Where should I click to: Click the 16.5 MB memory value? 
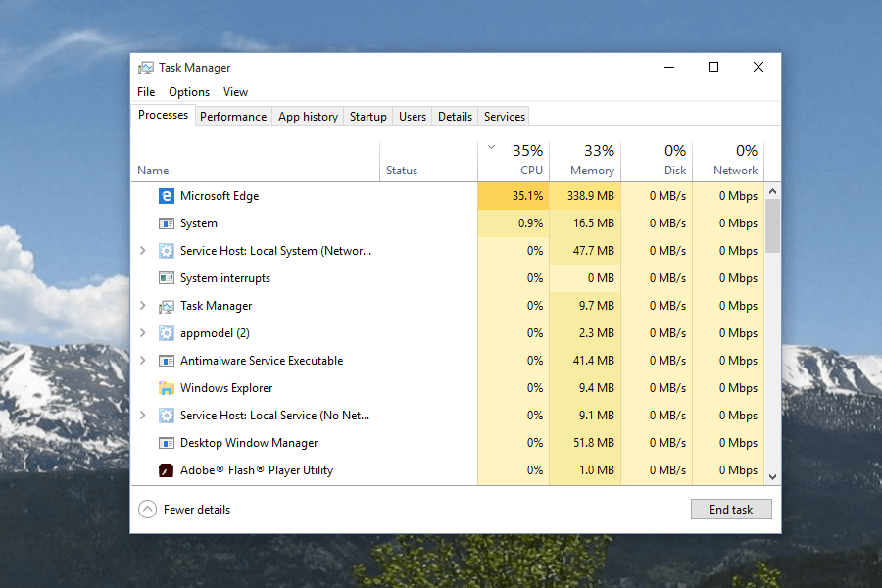[x=594, y=223]
